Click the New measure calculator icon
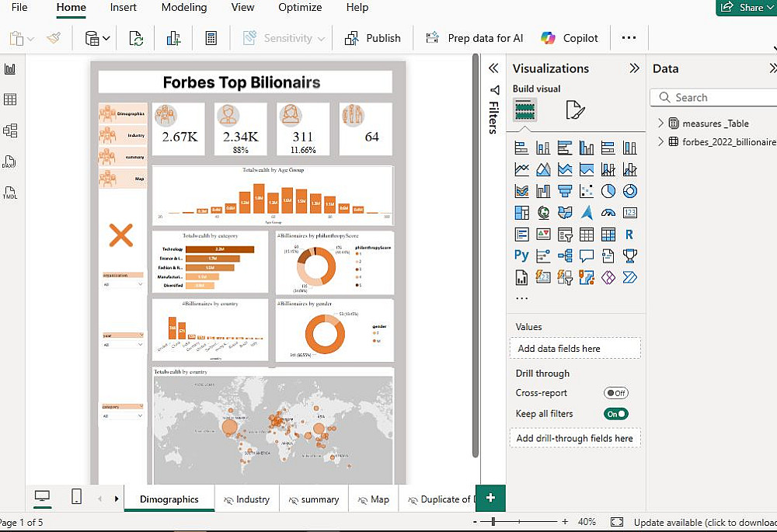 pos(211,38)
